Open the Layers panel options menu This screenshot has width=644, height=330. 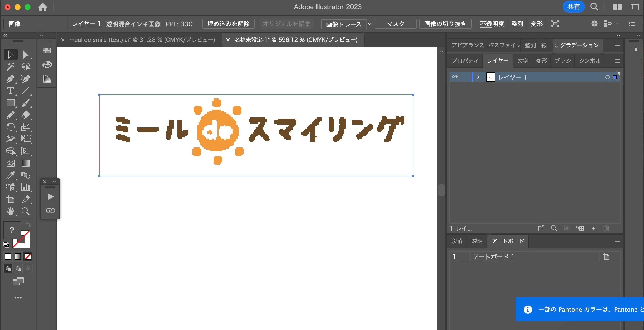pos(617,61)
